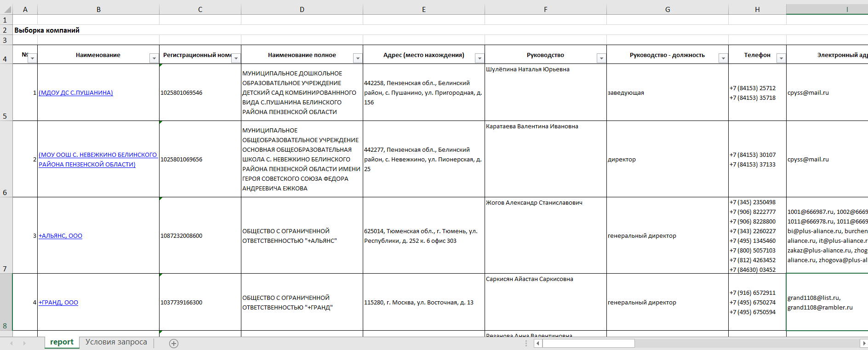
Task: Click horizontal scrollbar right arrow
Action: 863,344
